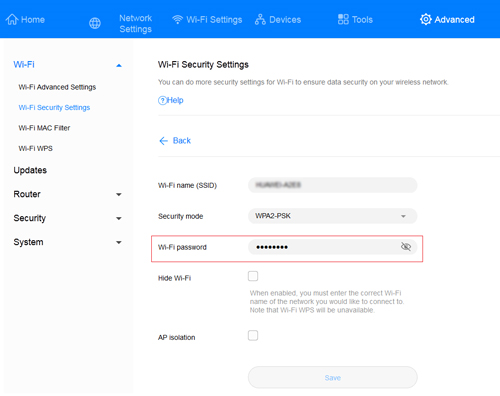Expand the Router sidebar section arrow

pos(119,194)
